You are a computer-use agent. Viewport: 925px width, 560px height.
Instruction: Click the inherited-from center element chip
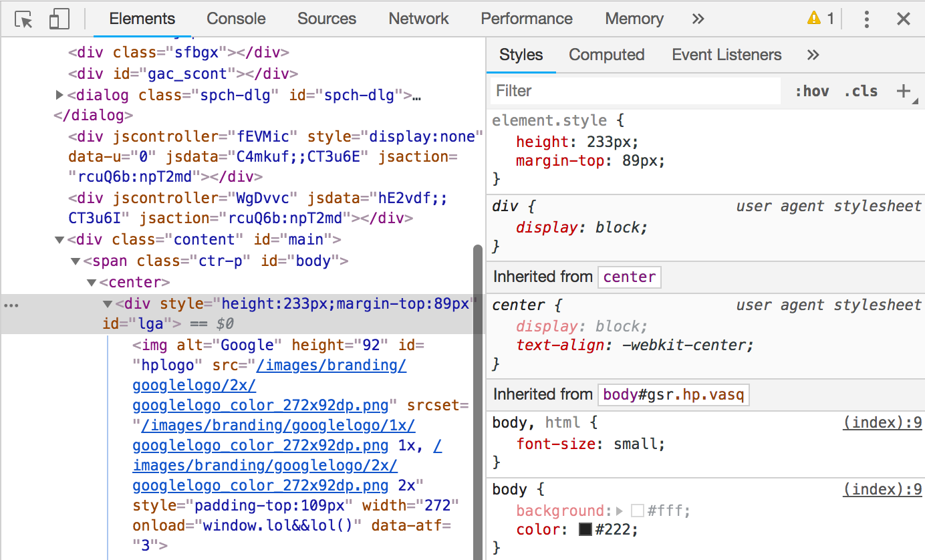630,277
